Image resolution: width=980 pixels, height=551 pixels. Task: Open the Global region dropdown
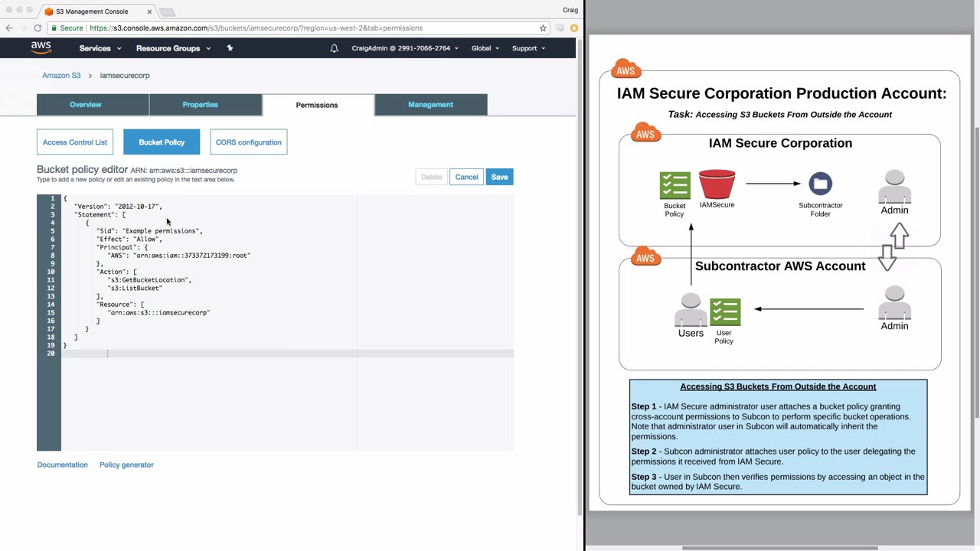[485, 48]
